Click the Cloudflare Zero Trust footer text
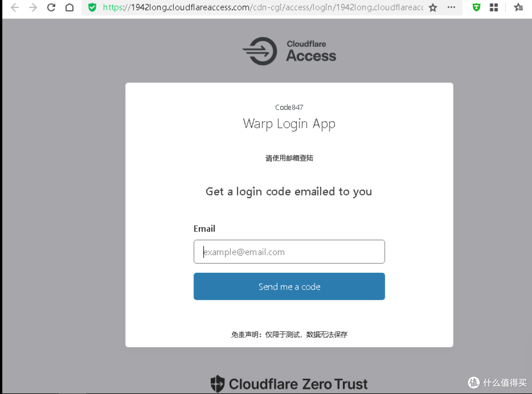 click(x=298, y=384)
